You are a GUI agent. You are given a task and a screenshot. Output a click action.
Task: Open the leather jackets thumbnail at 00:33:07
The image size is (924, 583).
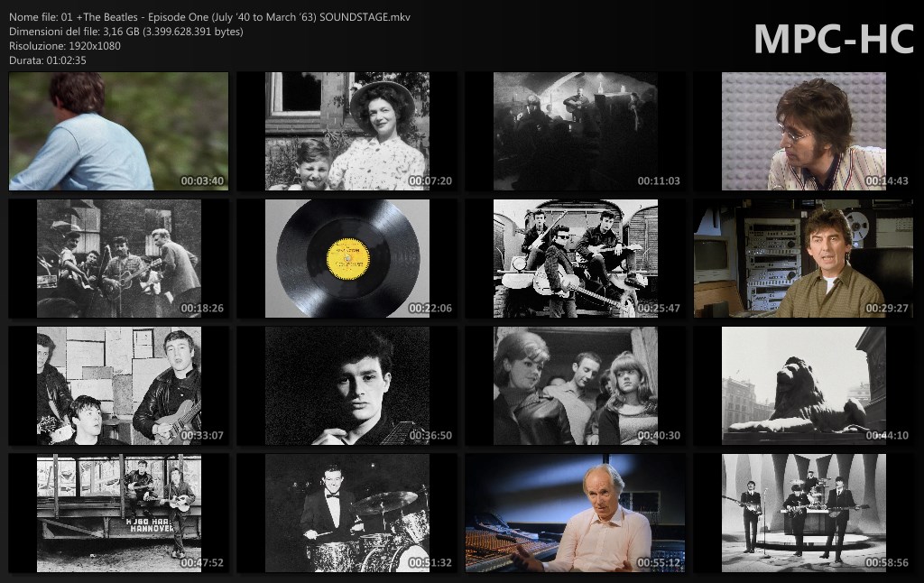coord(118,385)
